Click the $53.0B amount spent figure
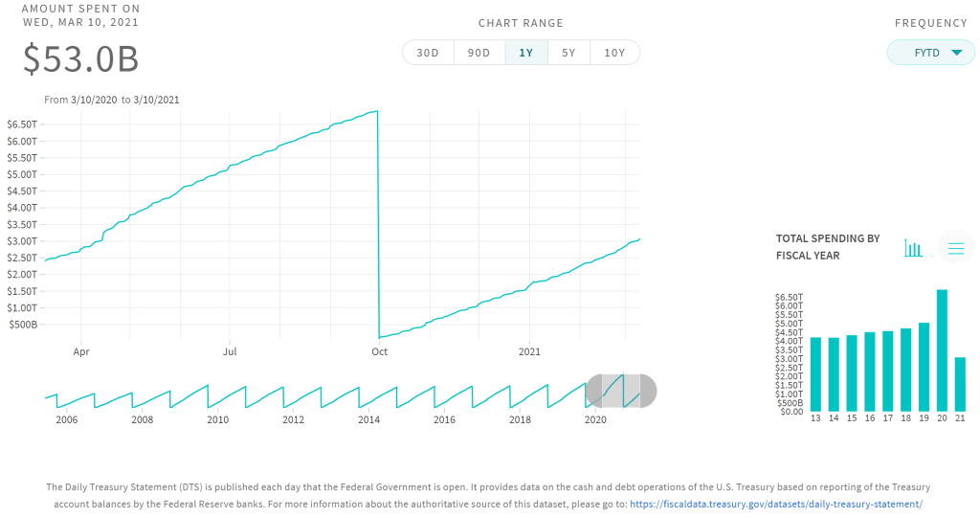This screenshot has height=518, width=980. tap(81, 59)
